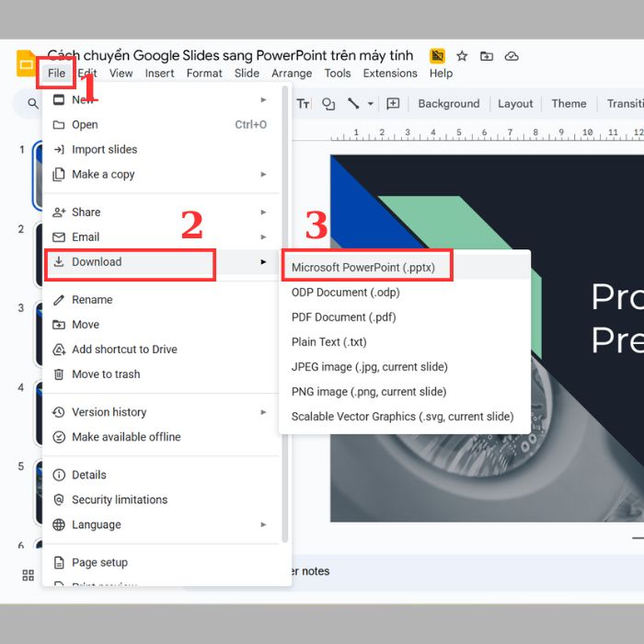Open the File menu
This screenshot has width=644, height=644.
(x=56, y=73)
